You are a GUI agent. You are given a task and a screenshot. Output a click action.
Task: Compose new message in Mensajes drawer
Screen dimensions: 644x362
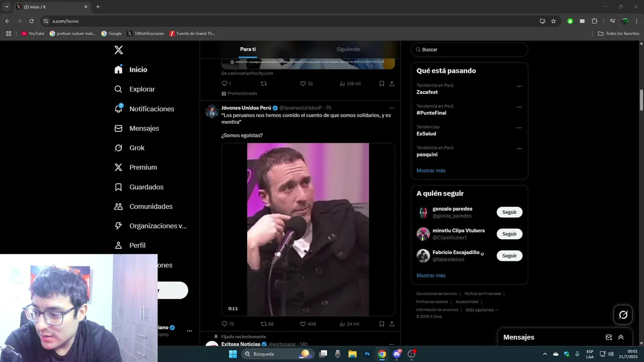(609, 337)
